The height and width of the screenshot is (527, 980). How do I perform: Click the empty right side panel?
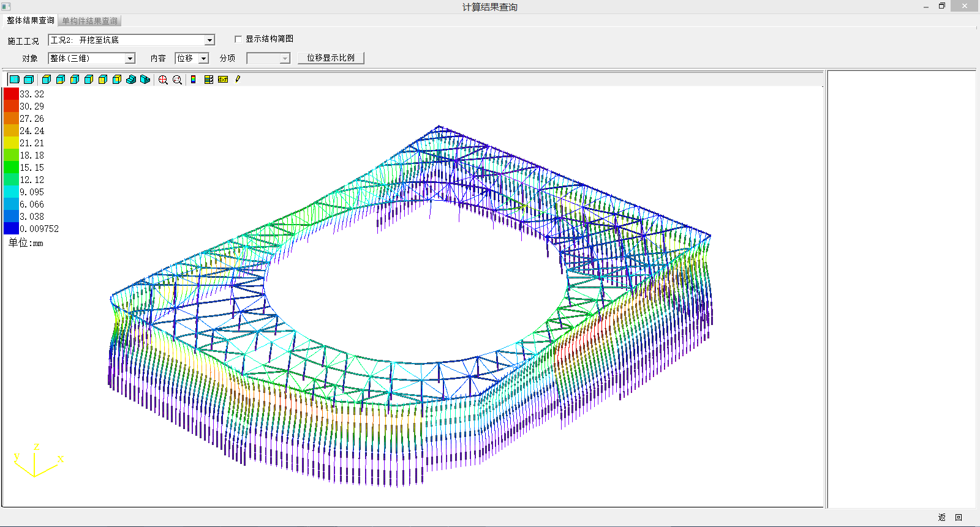point(901,288)
